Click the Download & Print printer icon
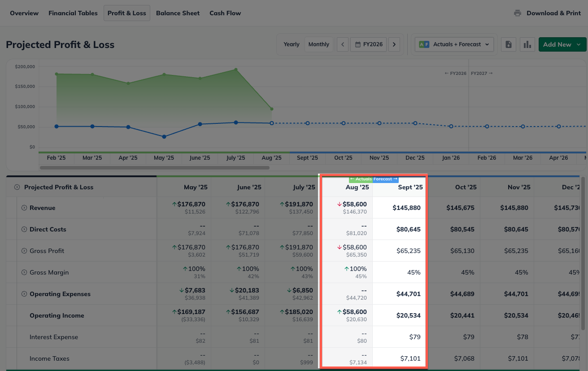 pos(518,13)
